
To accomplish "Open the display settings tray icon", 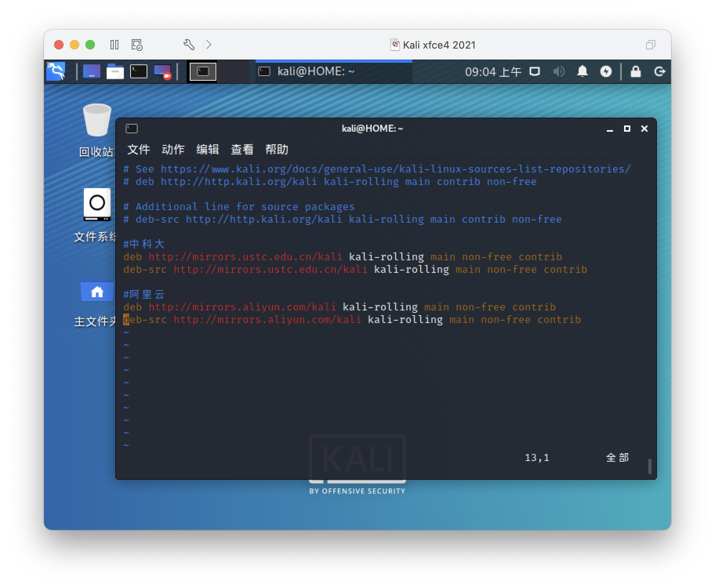I will point(535,71).
